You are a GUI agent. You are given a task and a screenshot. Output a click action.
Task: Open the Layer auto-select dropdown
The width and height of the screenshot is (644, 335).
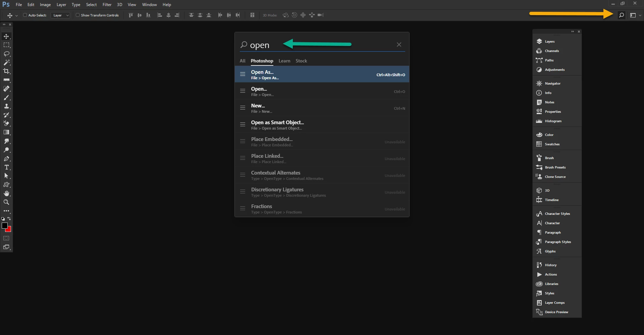(x=60, y=15)
